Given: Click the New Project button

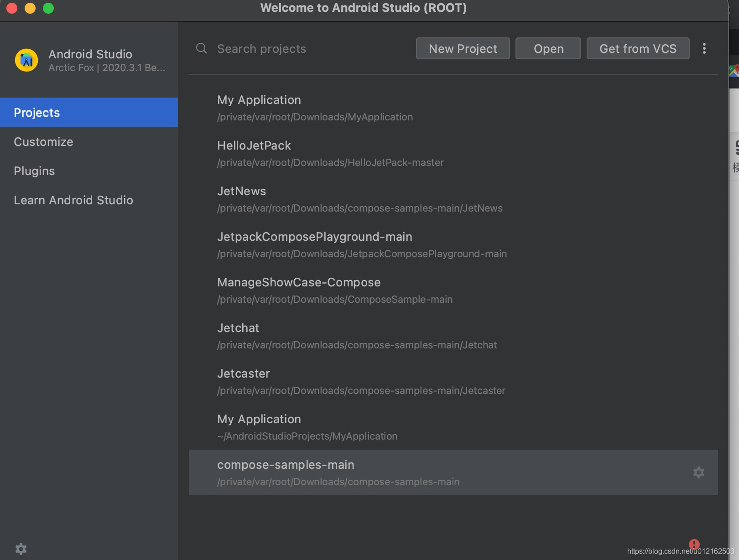Looking at the screenshot, I should tap(463, 48).
